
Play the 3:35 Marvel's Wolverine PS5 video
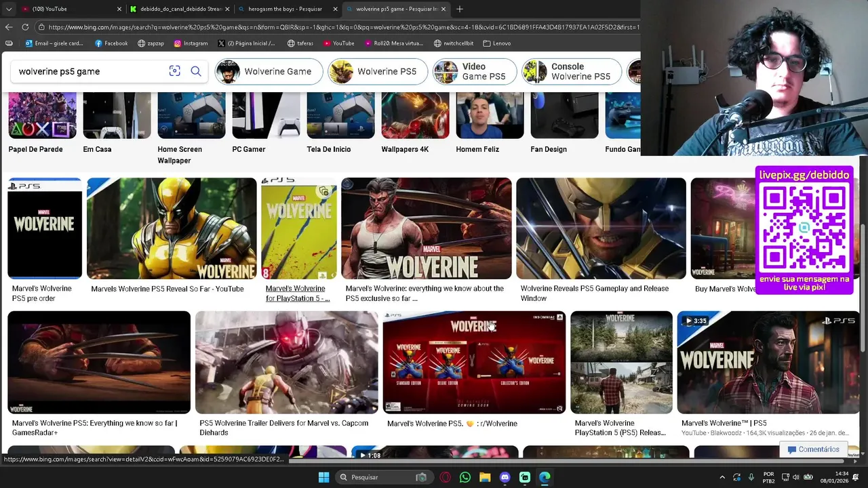pos(768,363)
